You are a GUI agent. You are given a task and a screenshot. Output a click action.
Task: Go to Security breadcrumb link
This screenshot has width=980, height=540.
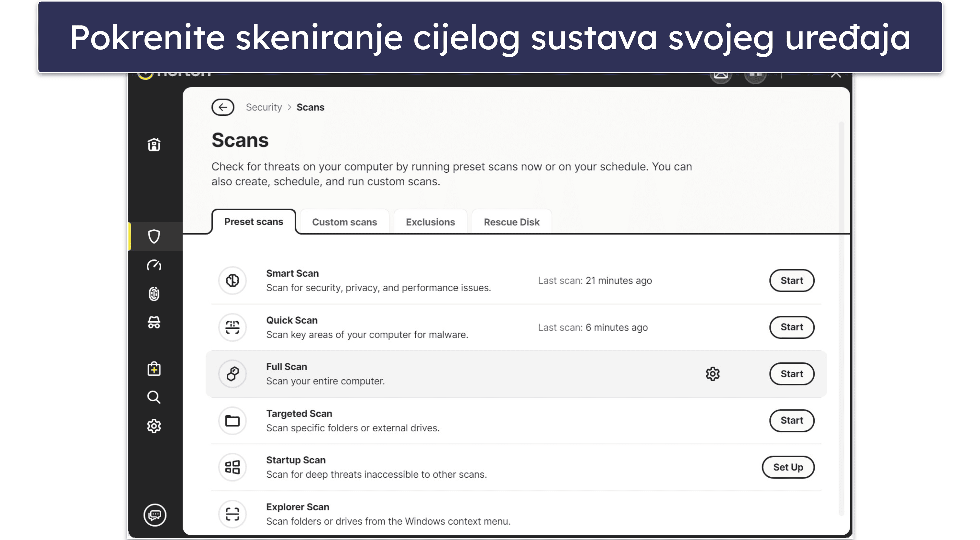[264, 107]
